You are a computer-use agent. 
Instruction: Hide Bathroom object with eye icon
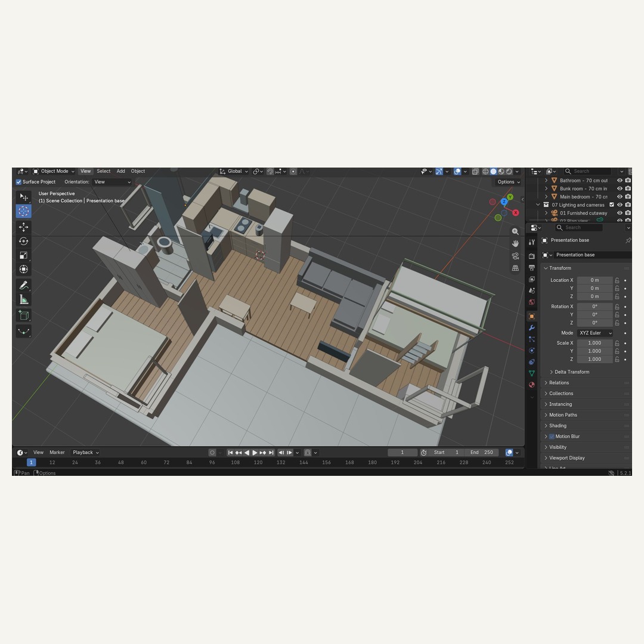point(620,180)
